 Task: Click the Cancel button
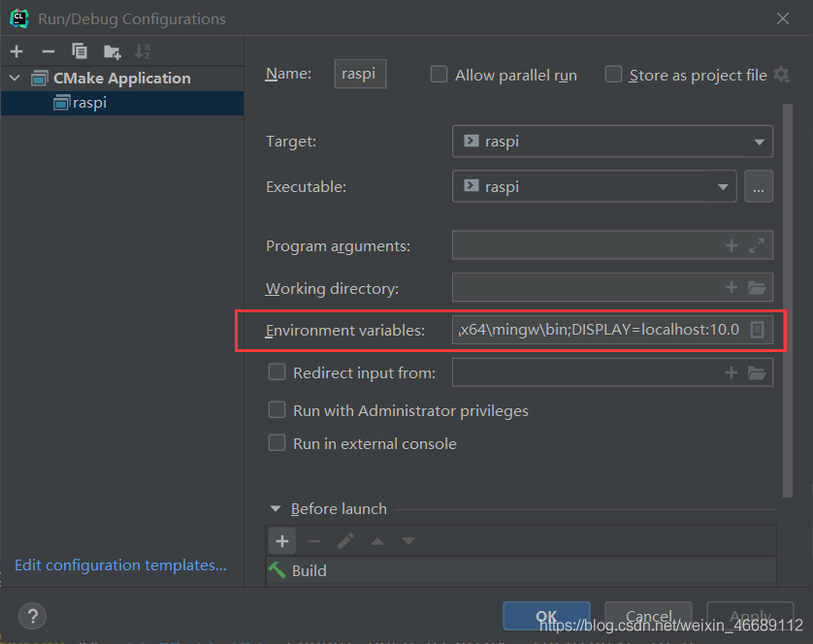coord(648,616)
